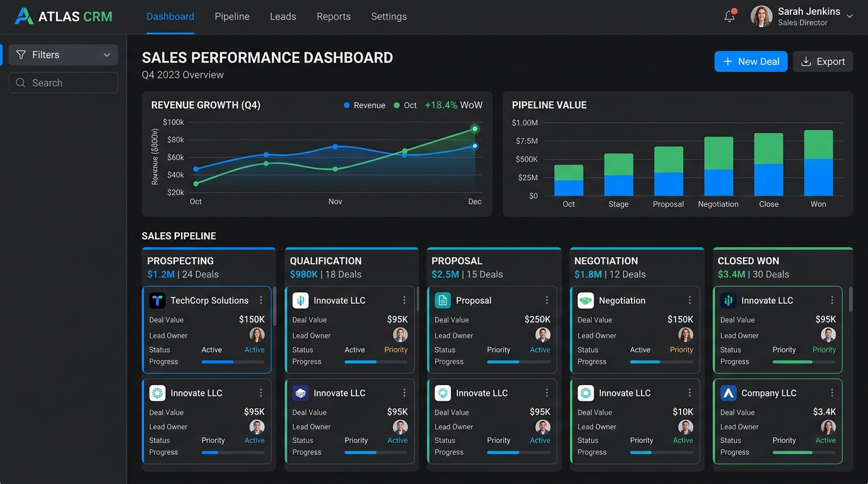
Task: Click the "$3.4M | 30 Deals" Closed Won summary
Action: (x=753, y=274)
